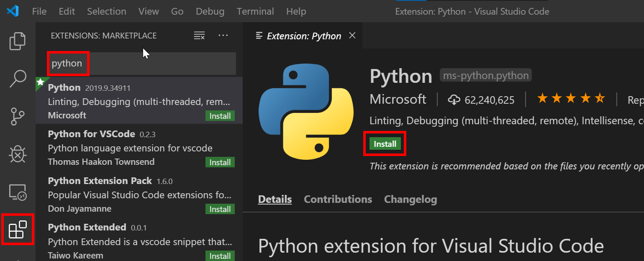The height and width of the screenshot is (261, 644).
Task: Click the Python extension for Visual Studio Code heading
Action: [x=431, y=246]
